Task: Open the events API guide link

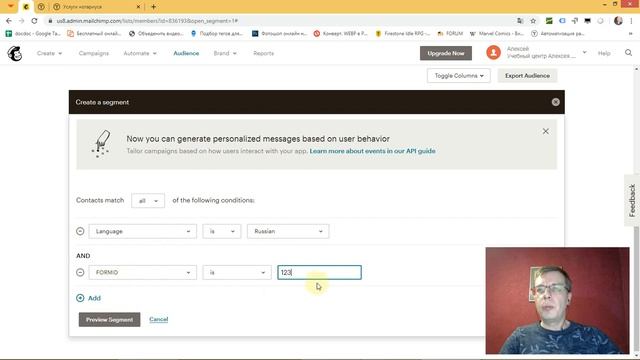Action: [x=372, y=151]
